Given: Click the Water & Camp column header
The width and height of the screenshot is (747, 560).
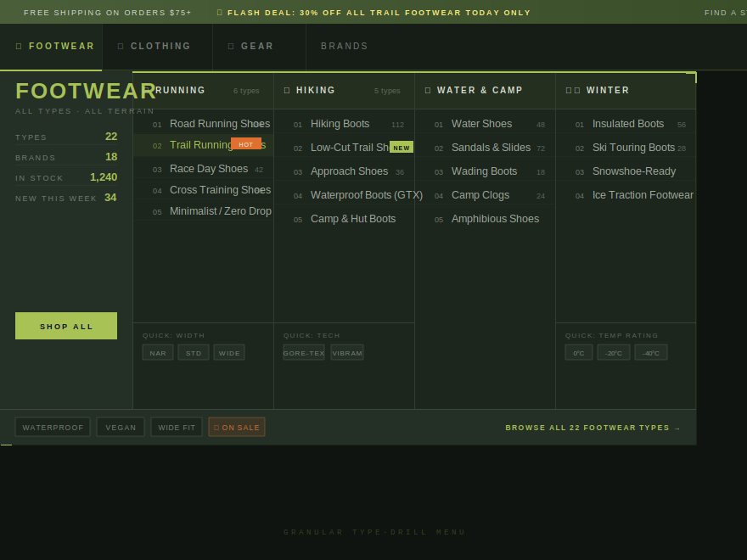Looking at the screenshot, I should coord(485,91).
